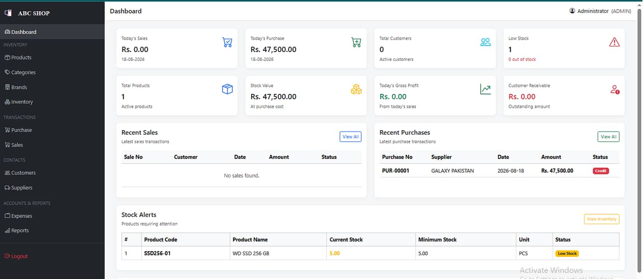Open the Products page from sidebar

(52, 58)
